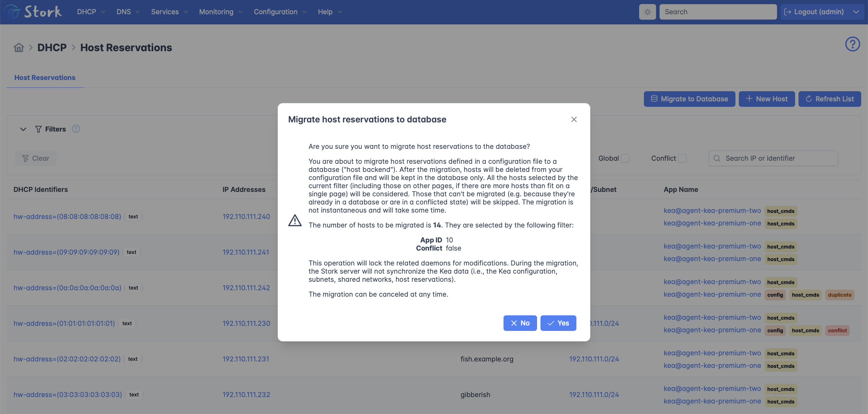Screen dimensions: 868x414
Task: Open the kea@agent-kea-premium-two link for 192.110.111.231
Action: [x=712, y=353]
